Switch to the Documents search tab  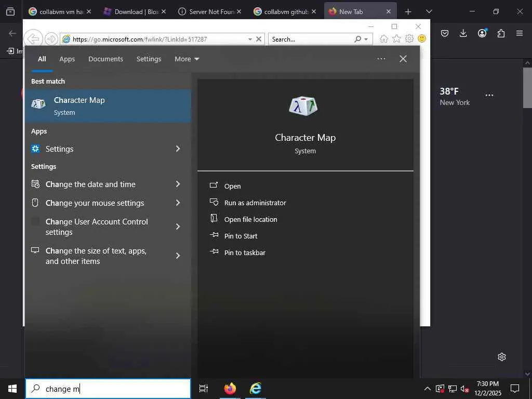[105, 59]
